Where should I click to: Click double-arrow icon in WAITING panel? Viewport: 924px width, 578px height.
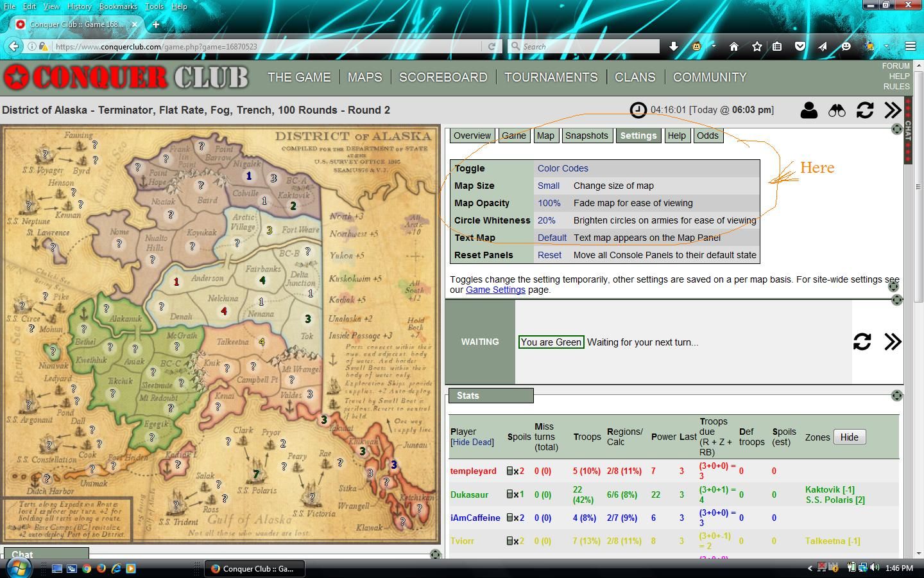(x=893, y=342)
